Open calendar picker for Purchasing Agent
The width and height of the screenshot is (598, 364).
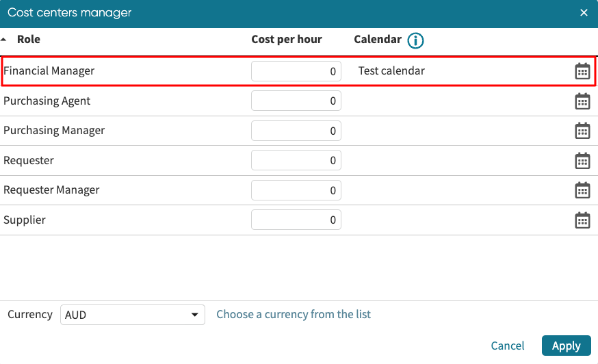point(582,101)
